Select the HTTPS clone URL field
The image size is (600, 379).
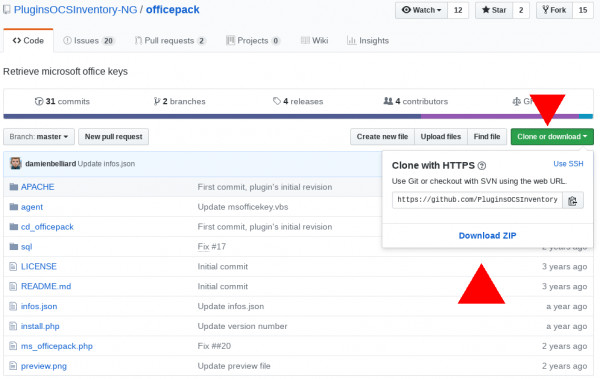click(x=477, y=200)
